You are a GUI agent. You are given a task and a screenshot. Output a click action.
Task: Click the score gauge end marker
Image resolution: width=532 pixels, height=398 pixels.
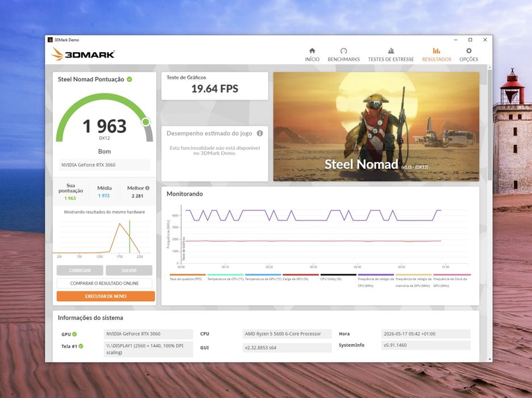[146, 122]
